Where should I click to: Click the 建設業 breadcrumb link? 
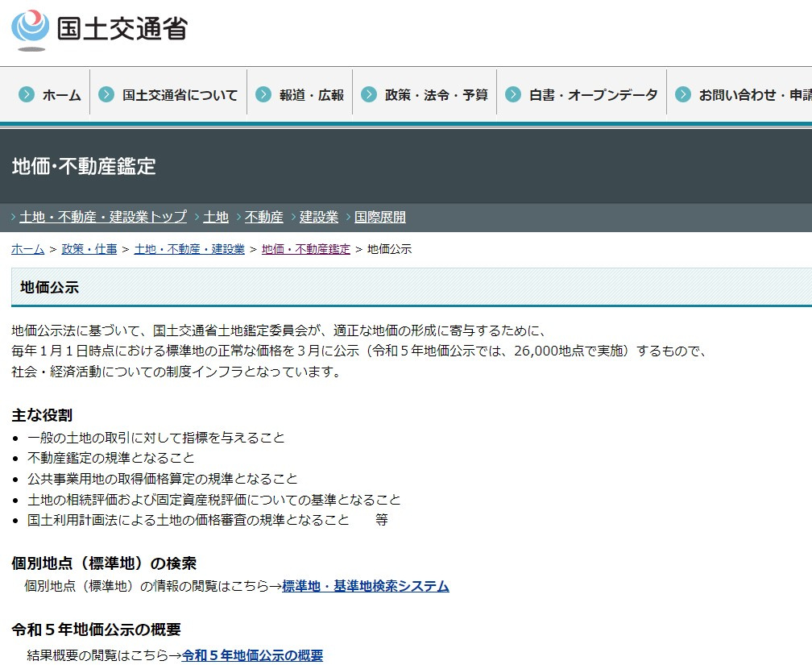318,217
